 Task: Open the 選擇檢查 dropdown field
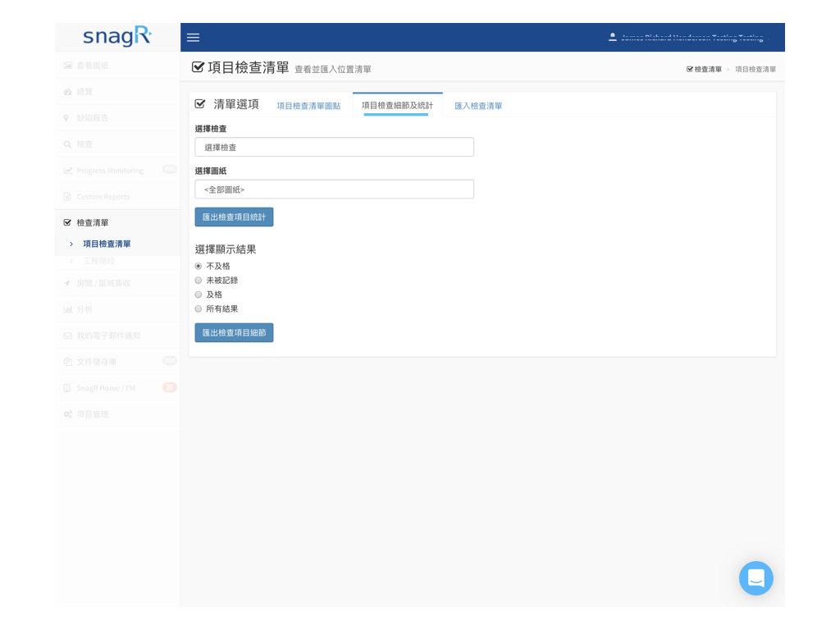pos(335,148)
